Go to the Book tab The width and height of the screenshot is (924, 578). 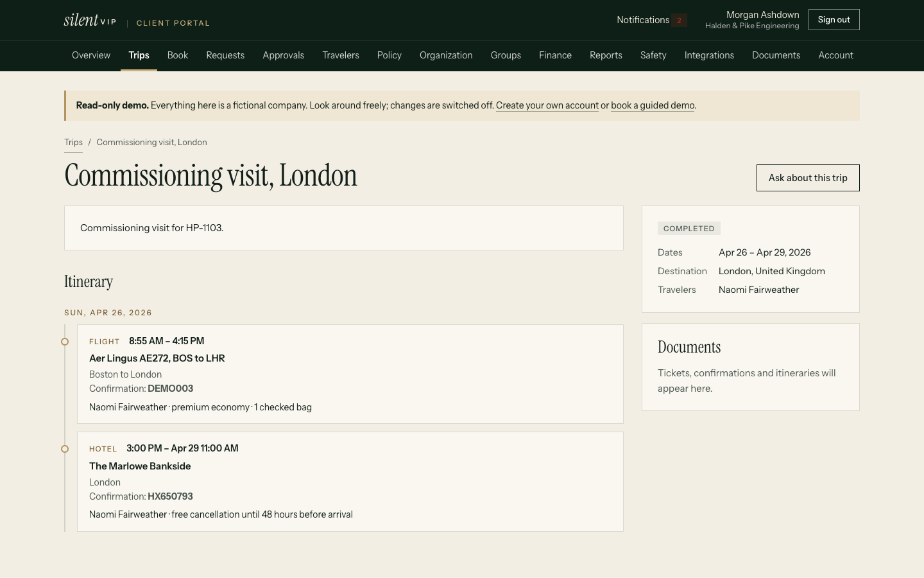tap(178, 55)
